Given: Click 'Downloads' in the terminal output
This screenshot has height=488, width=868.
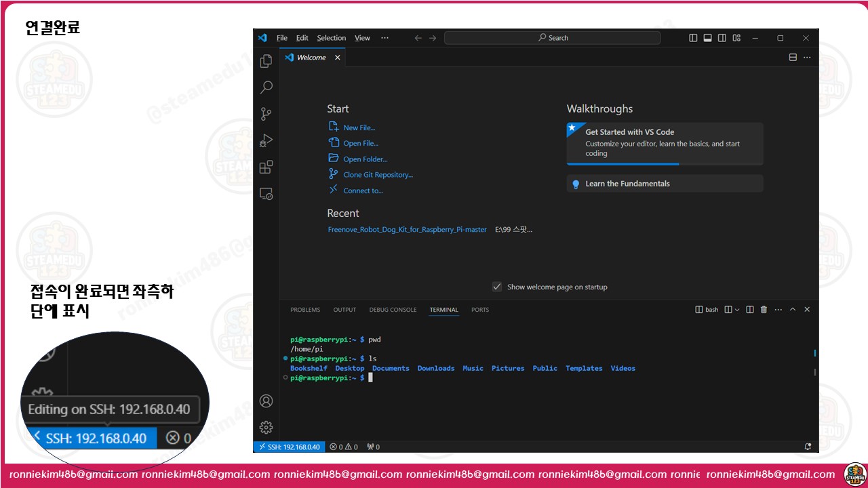Looking at the screenshot, I should [x=436, y=369].
